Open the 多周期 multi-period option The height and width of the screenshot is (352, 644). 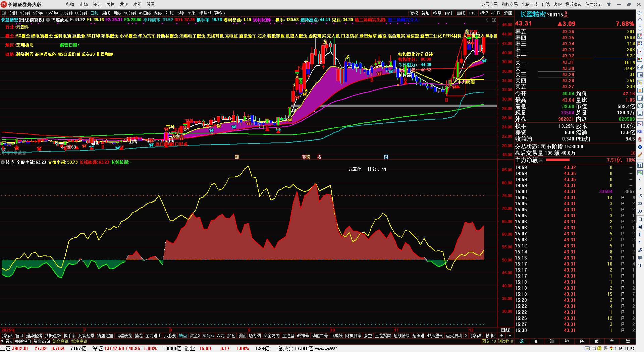pyautogui.click(x=205, y=13)
